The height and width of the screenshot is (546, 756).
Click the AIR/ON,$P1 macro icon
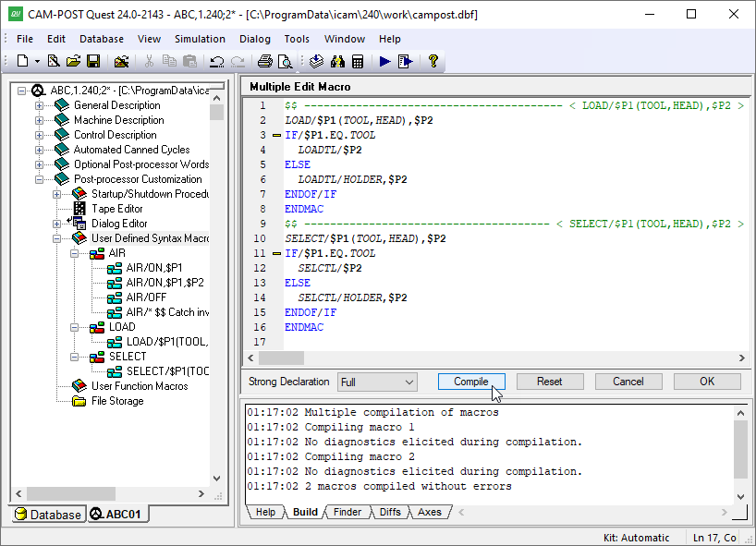pyautogui.click(x=115, y=268)
